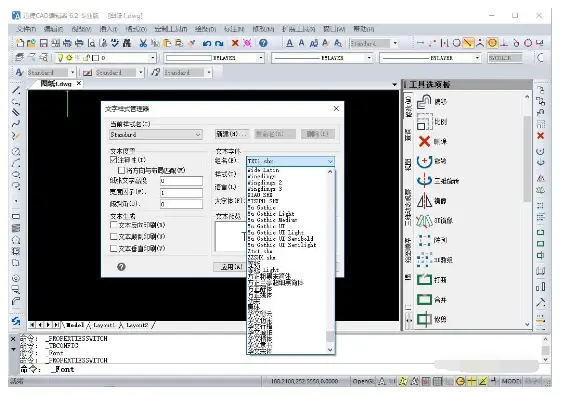The image size is (567, 397).
Task: Click the Scale tool in tool palette
Action: (432, 121)
